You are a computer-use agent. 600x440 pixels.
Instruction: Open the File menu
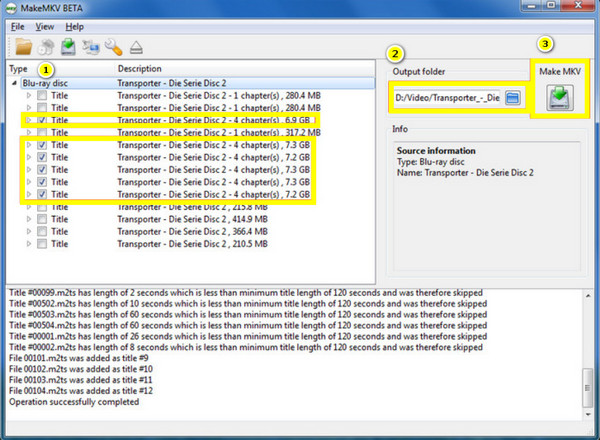tap(18, 27)
